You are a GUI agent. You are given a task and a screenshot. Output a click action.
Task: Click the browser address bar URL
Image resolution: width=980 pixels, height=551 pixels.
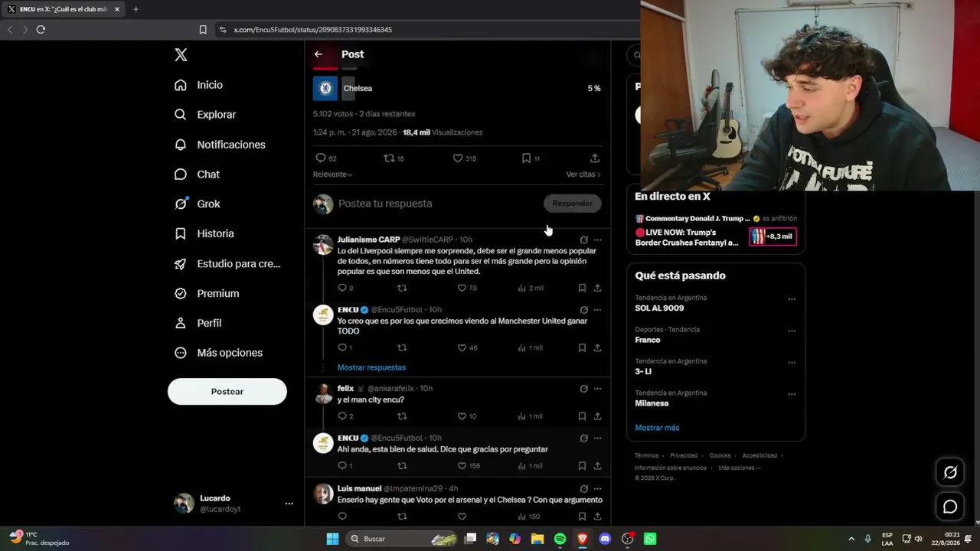coord(312,30)
